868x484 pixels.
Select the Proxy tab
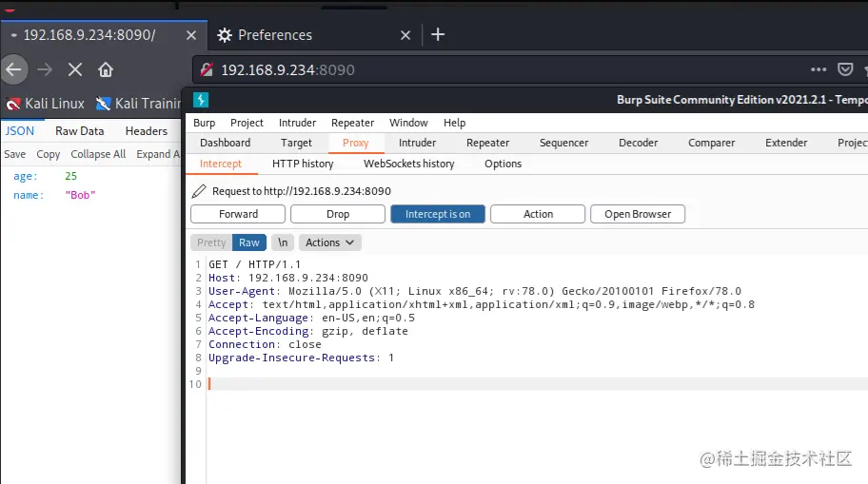click(x=355, y=143)
